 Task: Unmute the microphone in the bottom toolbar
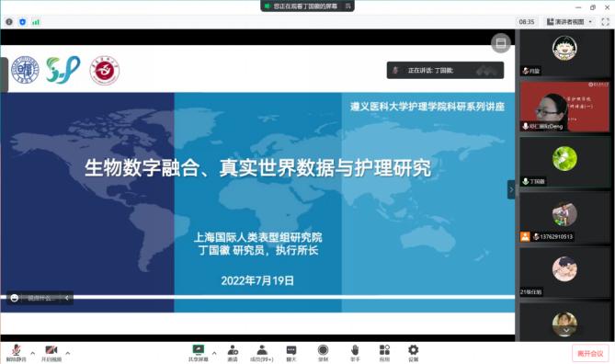16,353
